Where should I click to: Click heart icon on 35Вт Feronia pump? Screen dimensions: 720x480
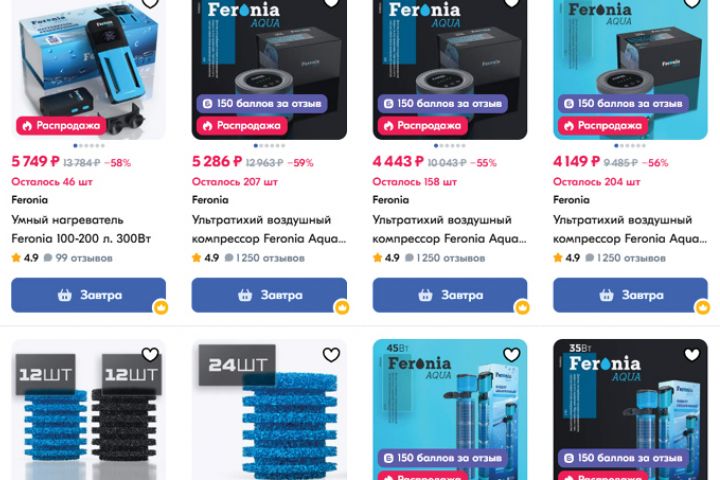692,355
